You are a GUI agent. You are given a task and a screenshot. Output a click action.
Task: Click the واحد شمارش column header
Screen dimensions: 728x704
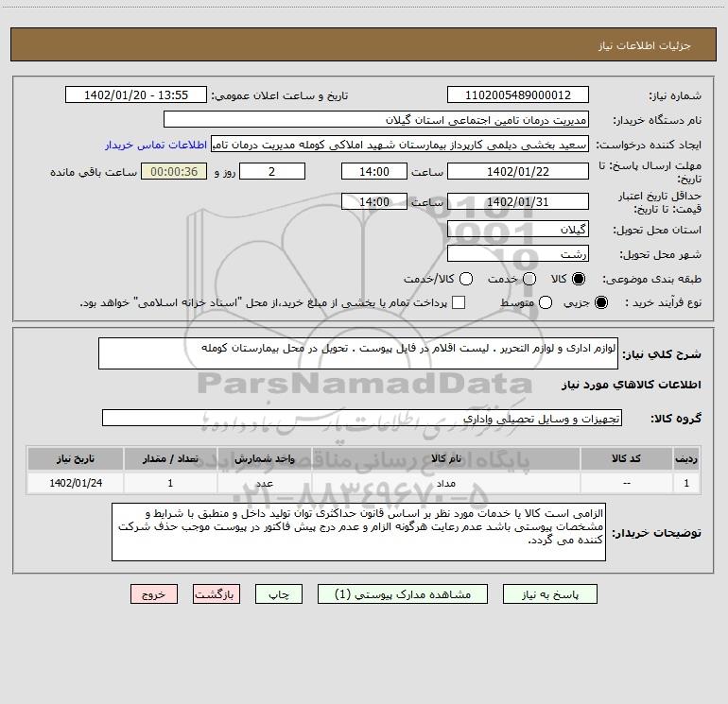tap(264, 458)
